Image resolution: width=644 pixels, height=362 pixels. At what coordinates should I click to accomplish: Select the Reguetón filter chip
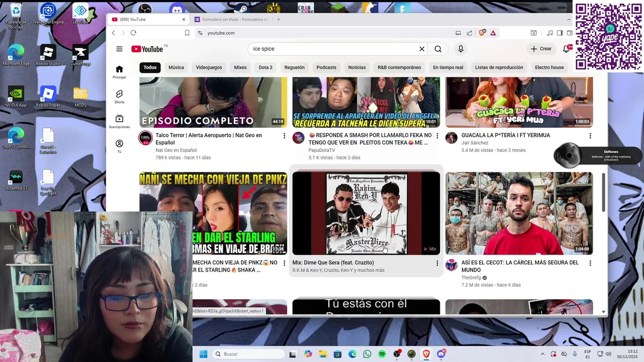point(294,67)
